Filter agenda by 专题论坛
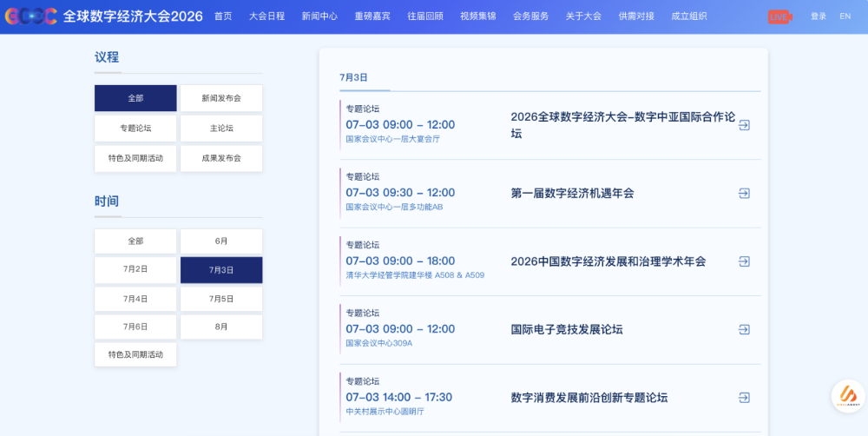The width and height of the screenshot is (868, 436). (135, 128)
